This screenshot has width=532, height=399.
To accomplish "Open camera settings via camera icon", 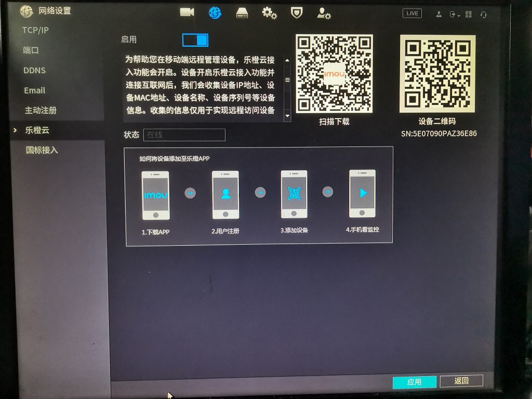I will 187,12.
